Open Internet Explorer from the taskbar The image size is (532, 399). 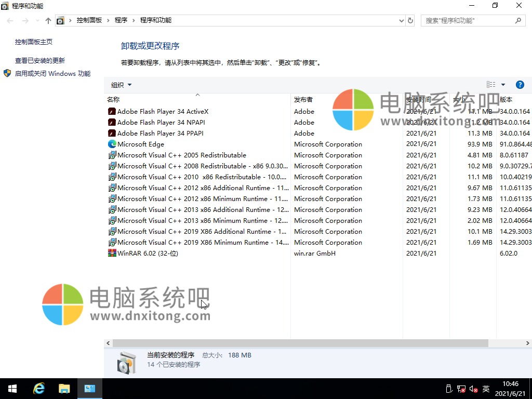pyautogui.click(x=39, y=388)
